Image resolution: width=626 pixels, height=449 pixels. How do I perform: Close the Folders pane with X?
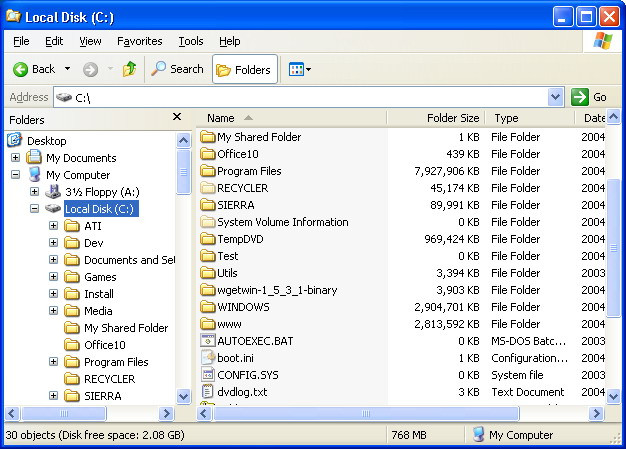177,118
